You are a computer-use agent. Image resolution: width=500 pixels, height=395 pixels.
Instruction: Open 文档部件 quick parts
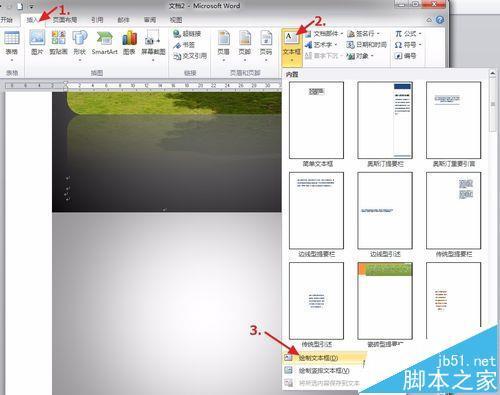324,34
